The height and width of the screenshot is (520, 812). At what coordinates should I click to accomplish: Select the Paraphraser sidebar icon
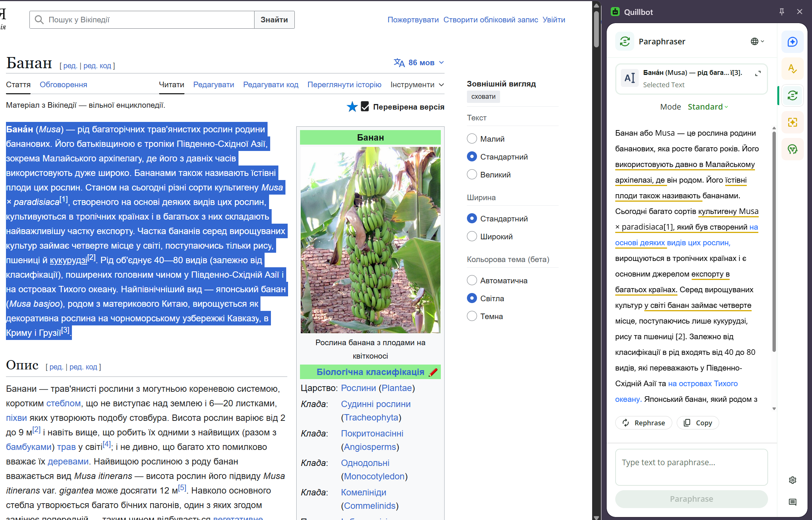pyautogui.click(x=792, y=95)
